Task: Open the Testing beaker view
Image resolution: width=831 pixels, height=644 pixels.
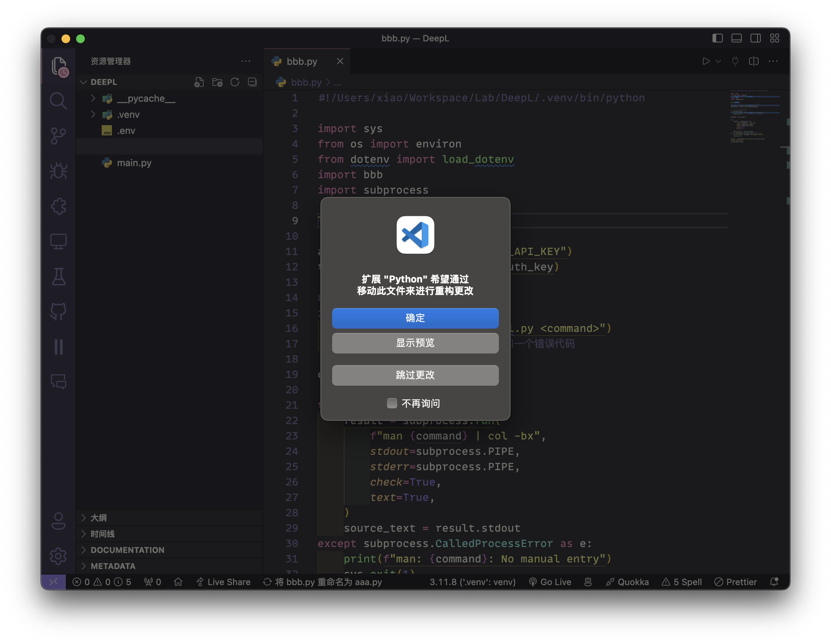Action: tap(58, 277)
